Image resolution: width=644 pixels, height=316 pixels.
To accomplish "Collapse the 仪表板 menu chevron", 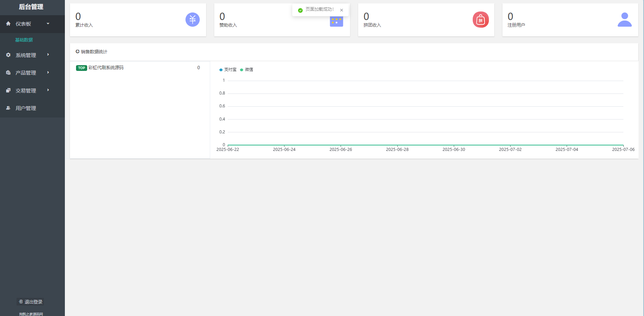I will click(48, 24).
